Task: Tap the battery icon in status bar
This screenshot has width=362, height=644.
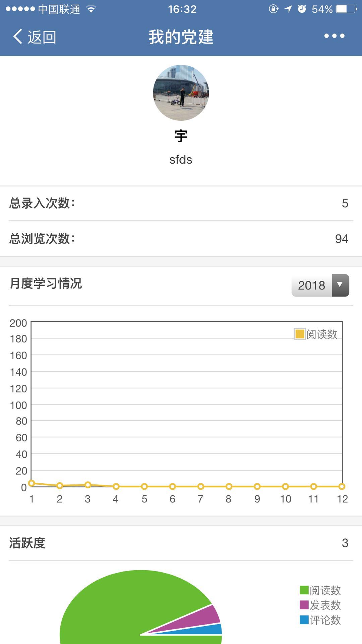Action: [347, 9]
